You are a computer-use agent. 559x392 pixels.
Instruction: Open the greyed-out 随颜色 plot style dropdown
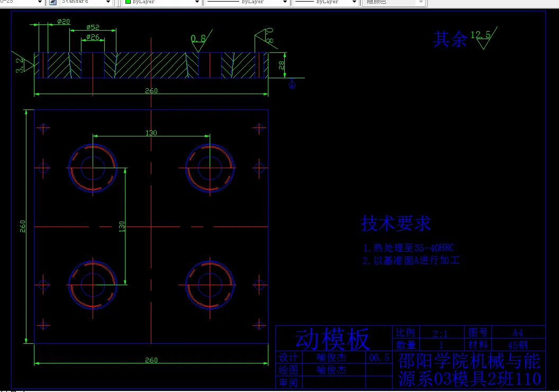[x=421, y=2]
